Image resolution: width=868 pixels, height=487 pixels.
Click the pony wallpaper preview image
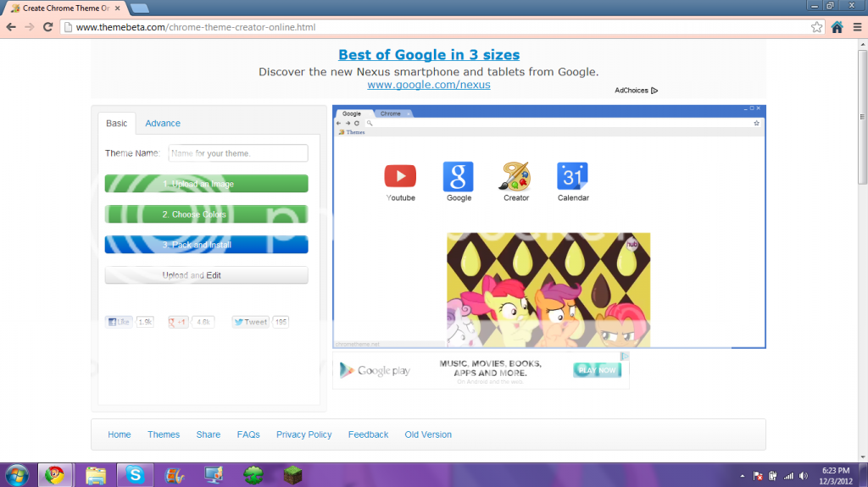click(x=548, y=289)
